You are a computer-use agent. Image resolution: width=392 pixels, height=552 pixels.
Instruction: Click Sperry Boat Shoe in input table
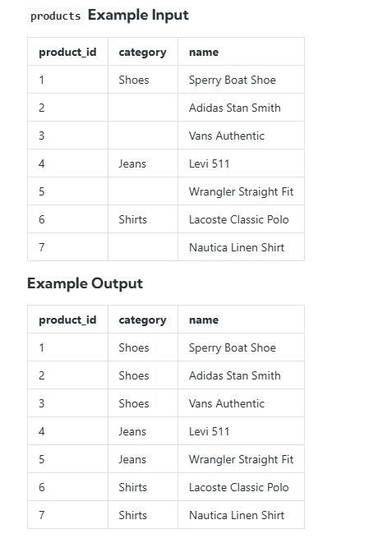[x=232, y=80]
